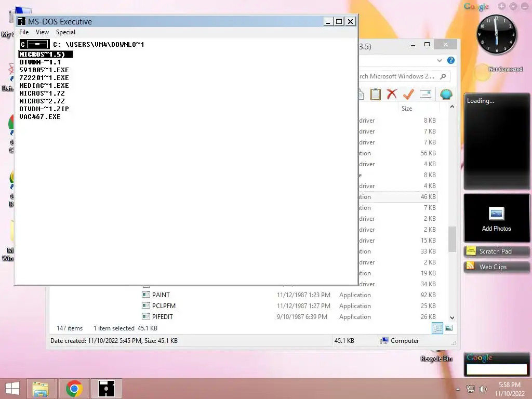This screenshot has width=532, height=399.
Task: Click the Explorer vertical scrollbar thumb
Action: coord(452,239)
